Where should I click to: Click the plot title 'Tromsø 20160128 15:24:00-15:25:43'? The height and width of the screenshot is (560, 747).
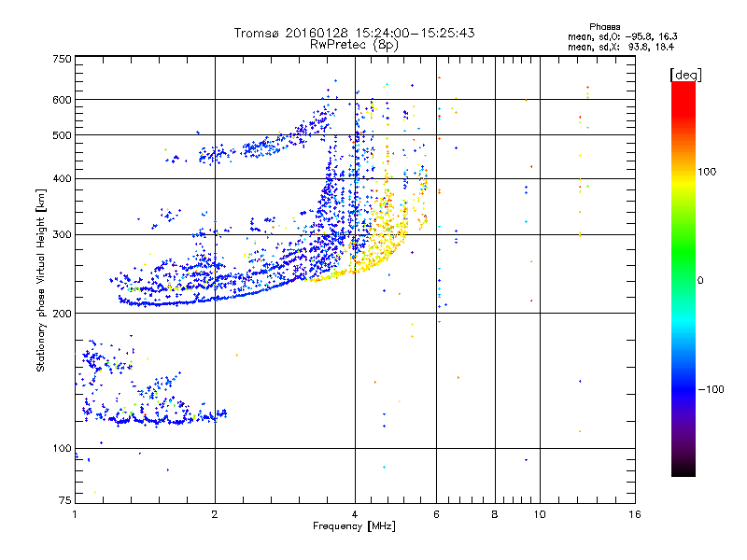click(354, 33)
